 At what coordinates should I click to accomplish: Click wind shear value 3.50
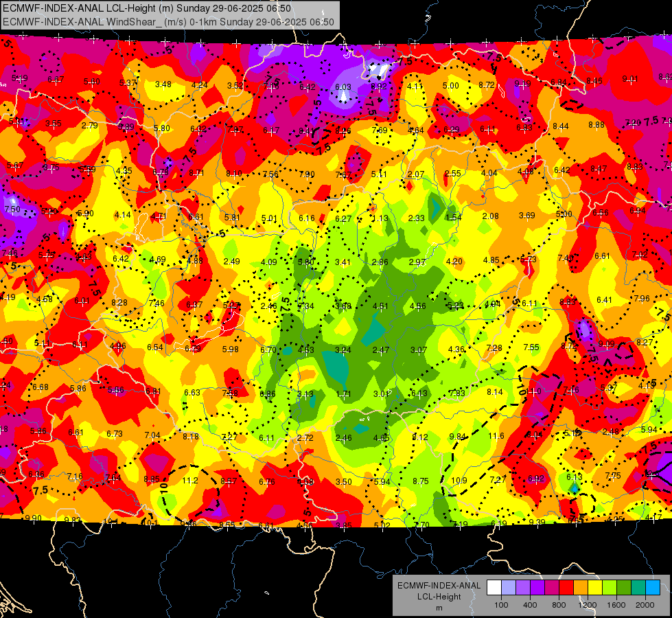pos(344,481)
